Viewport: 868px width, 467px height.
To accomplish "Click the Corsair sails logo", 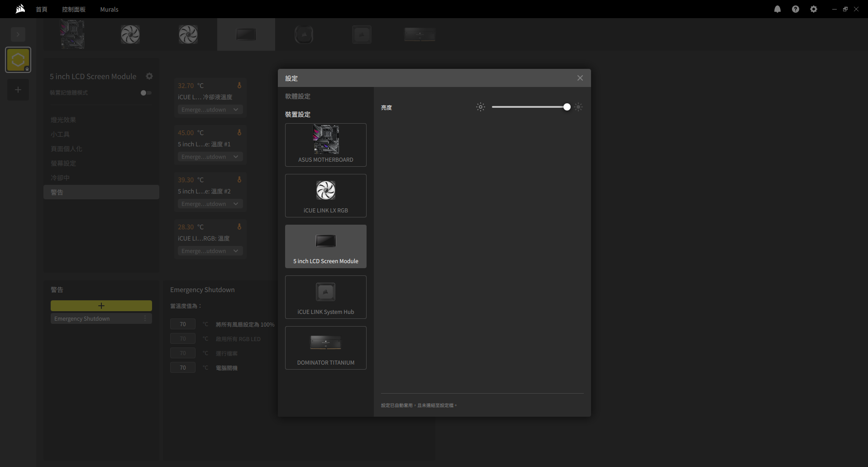I will click(20, 9).
